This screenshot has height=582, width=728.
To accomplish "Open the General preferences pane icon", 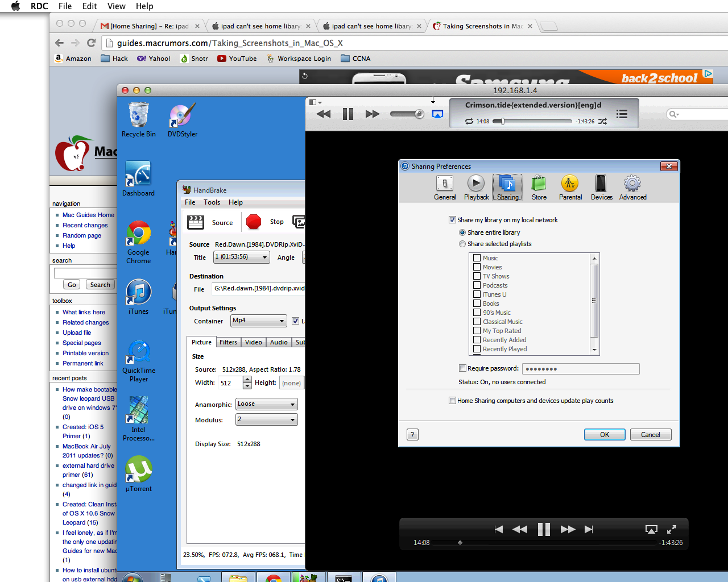I will click(x=444, y=184).
